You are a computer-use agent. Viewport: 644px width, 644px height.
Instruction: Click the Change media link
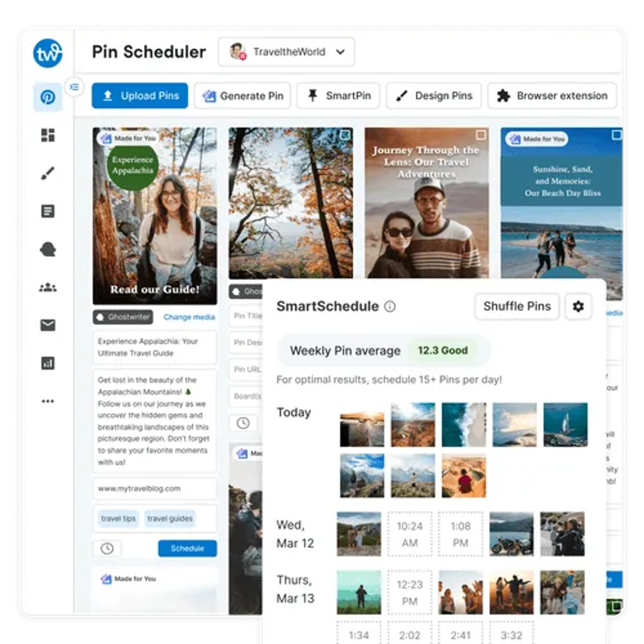click(189, 317)
